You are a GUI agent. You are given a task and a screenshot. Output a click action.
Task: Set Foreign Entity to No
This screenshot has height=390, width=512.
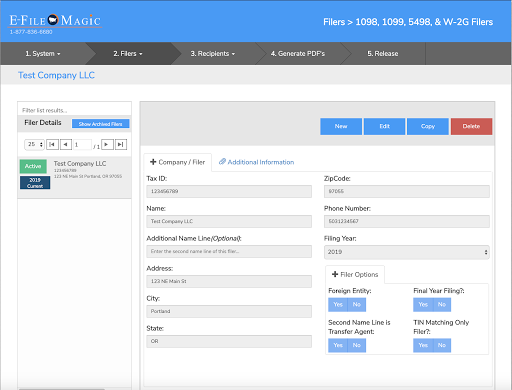pos(357,304)
